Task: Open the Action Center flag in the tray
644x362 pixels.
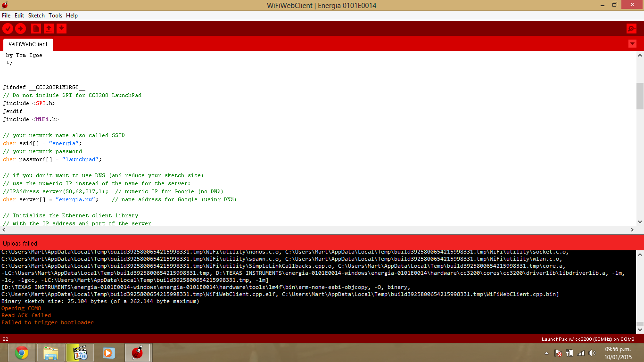Action: 558,353
